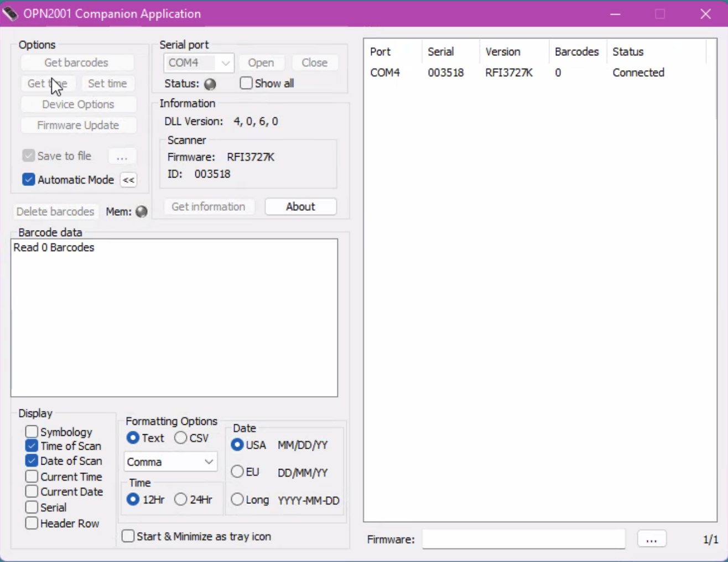Click the Mem memory level icon
The image size is (728, 562).
142,211
